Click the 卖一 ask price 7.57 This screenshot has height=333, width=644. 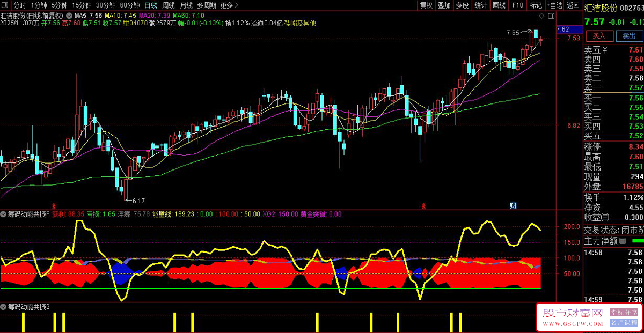coord(636,87)
